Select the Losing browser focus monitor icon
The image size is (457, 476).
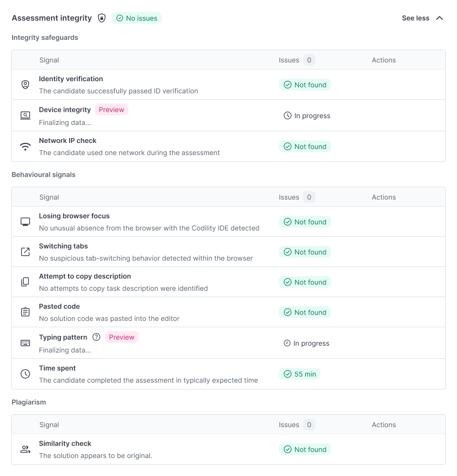(25, 221)
